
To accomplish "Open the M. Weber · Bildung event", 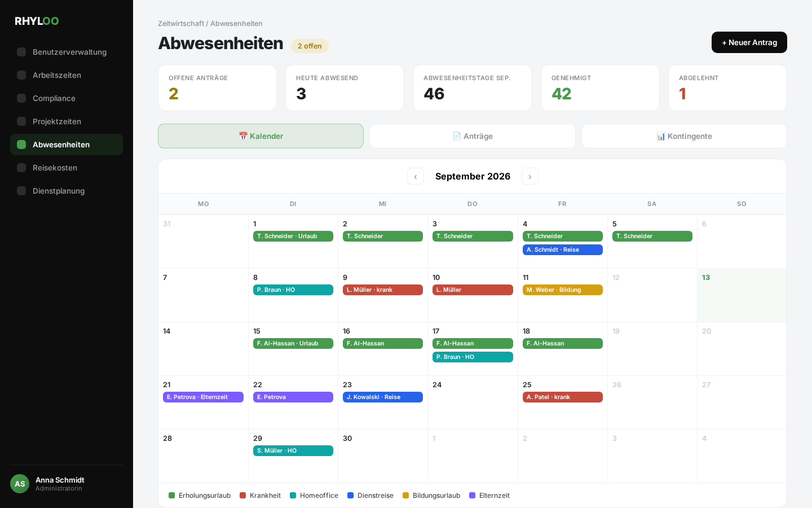I will pyautogui.click(x=563, y=290).
